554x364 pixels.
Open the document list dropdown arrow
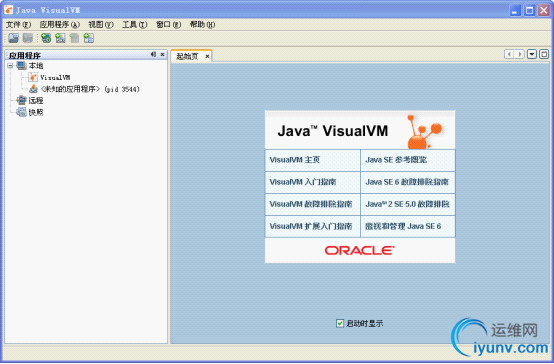tap(532, 54)
